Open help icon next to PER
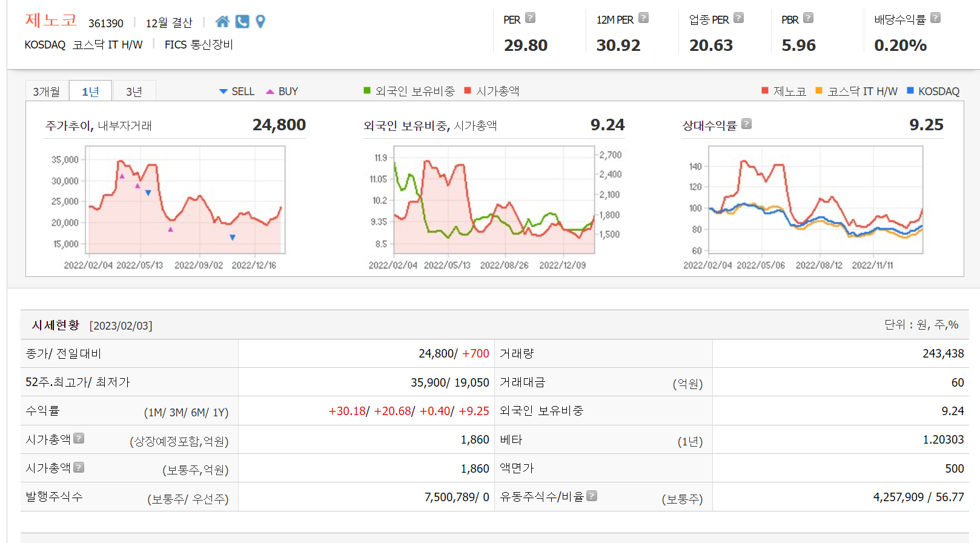This screenshot has height=543, width=980. [x=530, y=18]
